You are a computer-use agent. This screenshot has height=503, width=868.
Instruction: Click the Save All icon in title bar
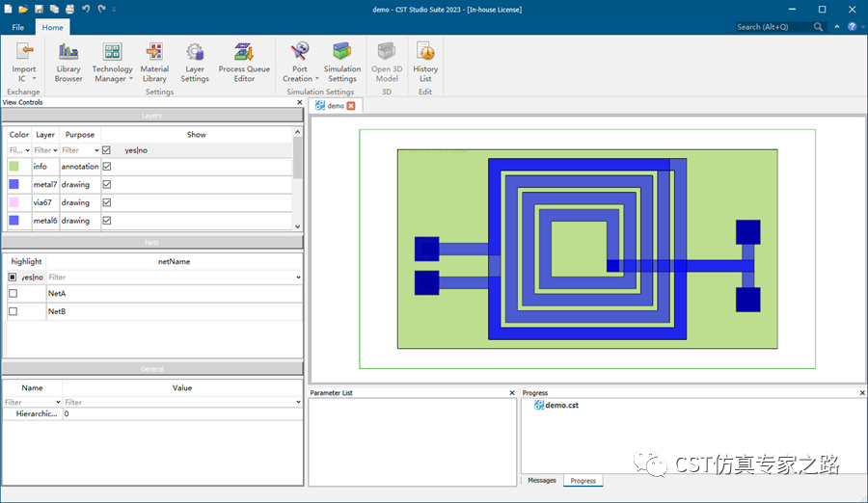click(54, 9)
